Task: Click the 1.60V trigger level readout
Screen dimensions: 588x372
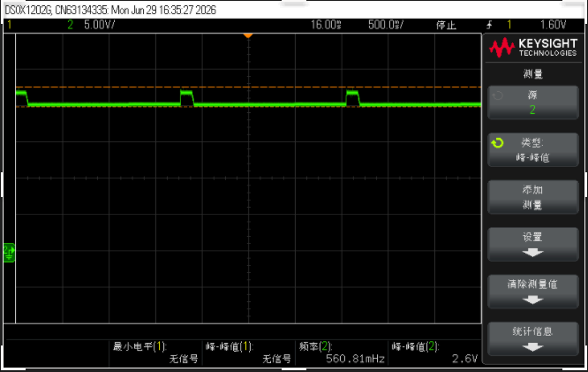Action: [553, 25]
